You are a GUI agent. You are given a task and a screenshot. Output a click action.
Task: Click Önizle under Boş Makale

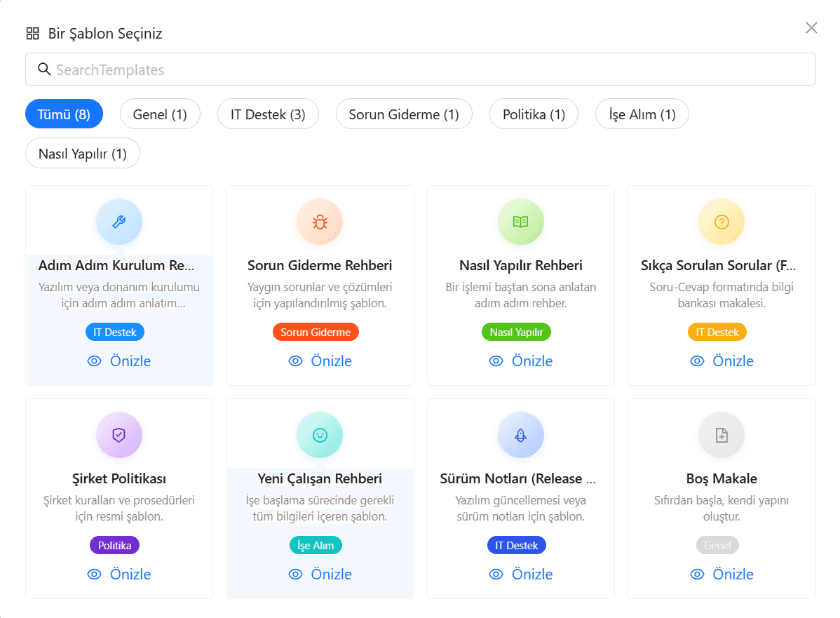pos(722,575)
